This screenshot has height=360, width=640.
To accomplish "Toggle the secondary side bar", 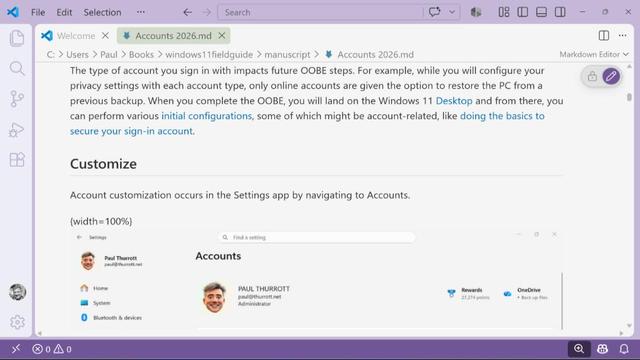I will (x=560, y=12).
